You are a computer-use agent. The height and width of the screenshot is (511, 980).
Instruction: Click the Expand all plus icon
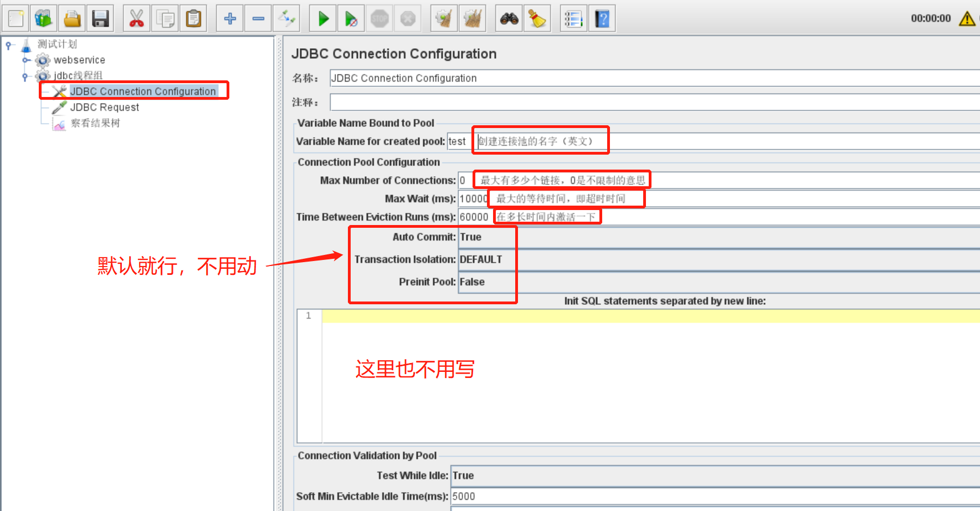(x=230, y=18)
